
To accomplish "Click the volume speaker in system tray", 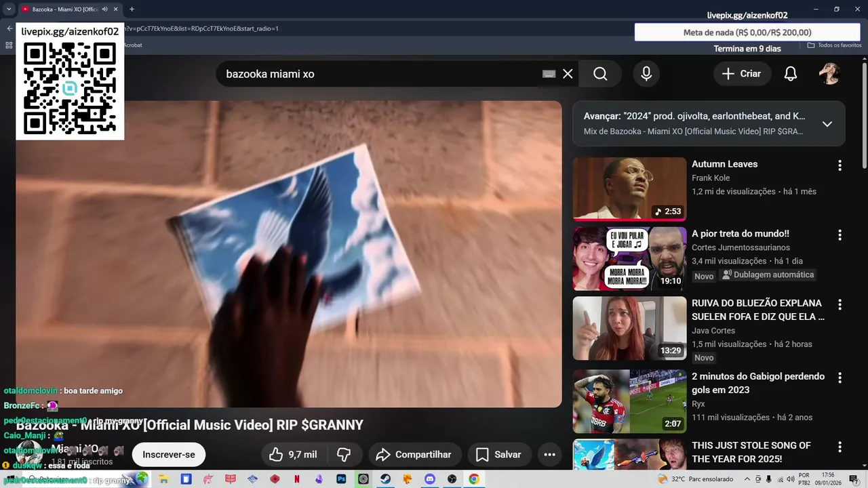I will (791, 479).
